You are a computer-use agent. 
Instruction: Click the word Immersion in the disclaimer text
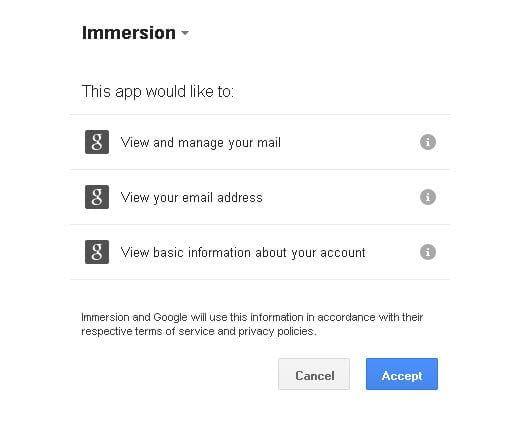[x=105, y=317]
